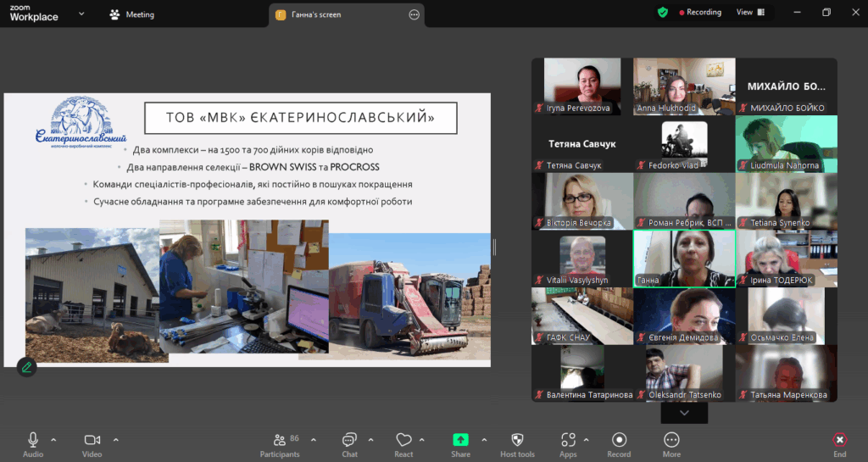Click the green encryption shield icon
This screenshot has width=868, height=462.
point(663,13)
